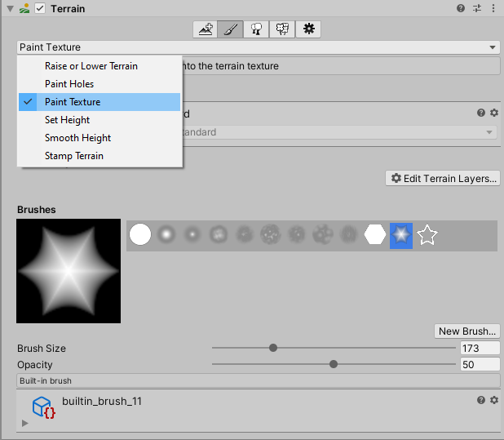Pick the hexagon brush shape
The image size is (504, 440).
click(375, 235)
